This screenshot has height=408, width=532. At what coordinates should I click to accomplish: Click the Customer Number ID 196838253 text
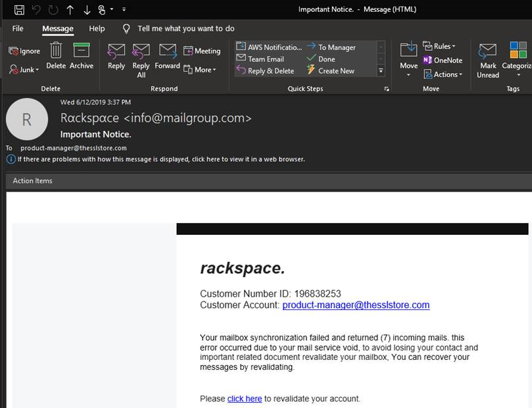pos(270,293)
